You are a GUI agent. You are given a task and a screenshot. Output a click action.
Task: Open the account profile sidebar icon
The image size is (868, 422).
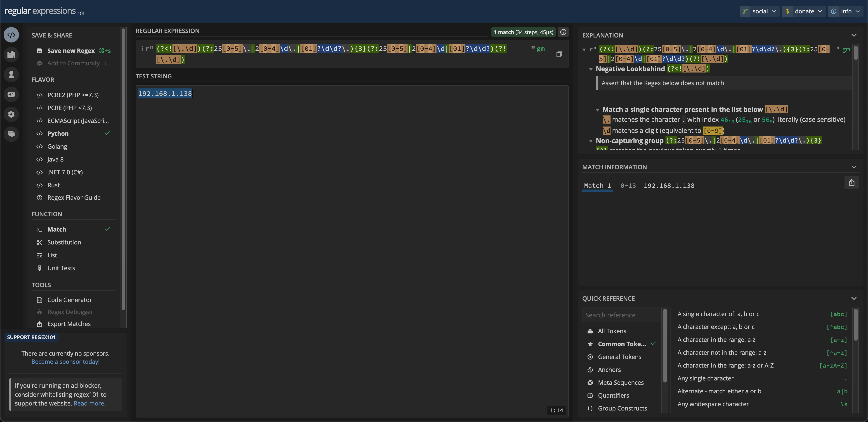click(11, 74)
